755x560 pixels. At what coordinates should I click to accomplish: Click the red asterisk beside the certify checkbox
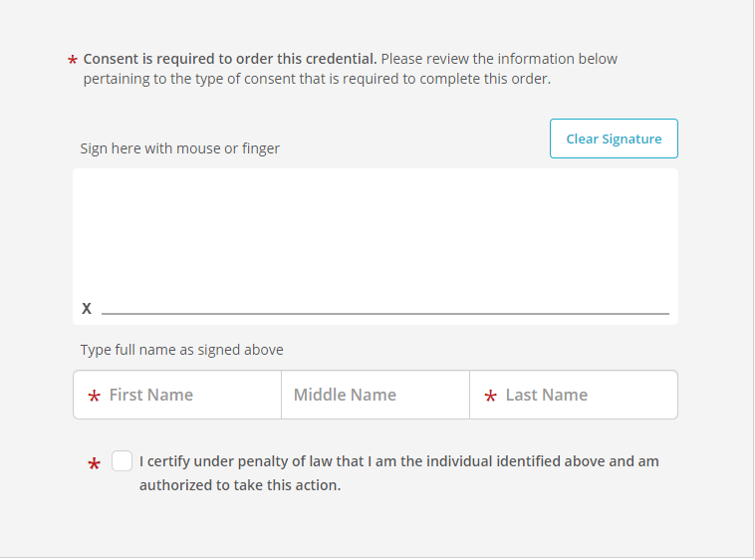(x=95, y=465)
